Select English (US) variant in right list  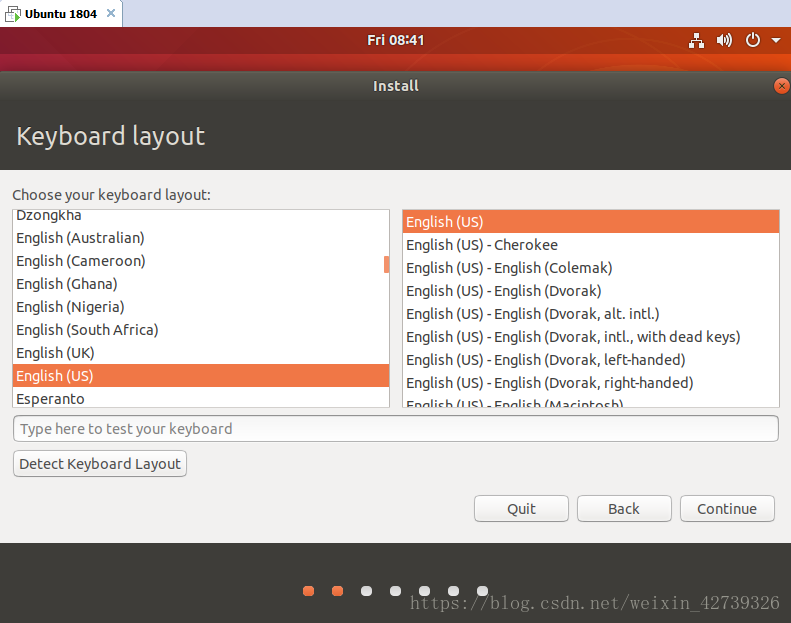591,222
